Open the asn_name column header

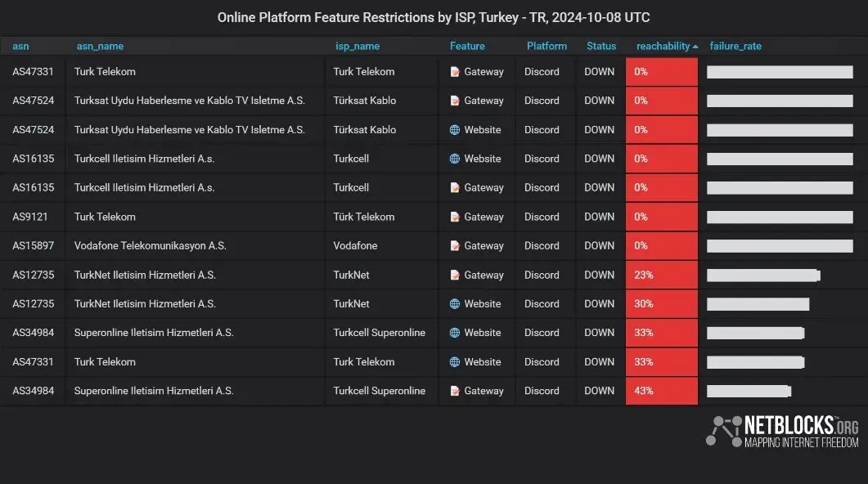coord(100,47)
